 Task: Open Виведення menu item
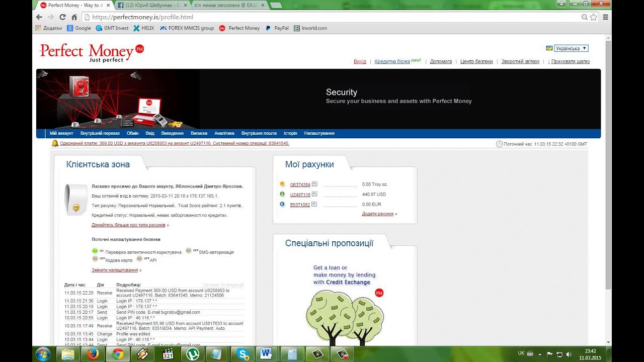tap(173, 133)
